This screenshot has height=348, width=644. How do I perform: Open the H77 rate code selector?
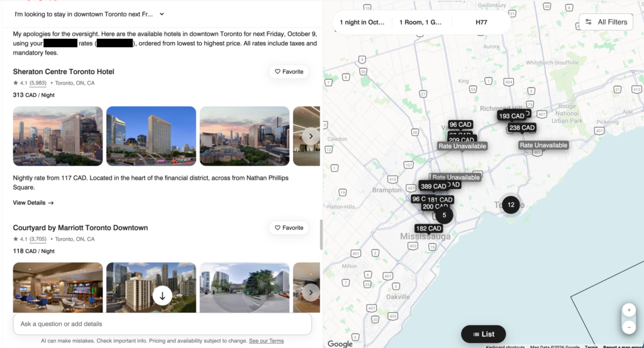point(481,22)
